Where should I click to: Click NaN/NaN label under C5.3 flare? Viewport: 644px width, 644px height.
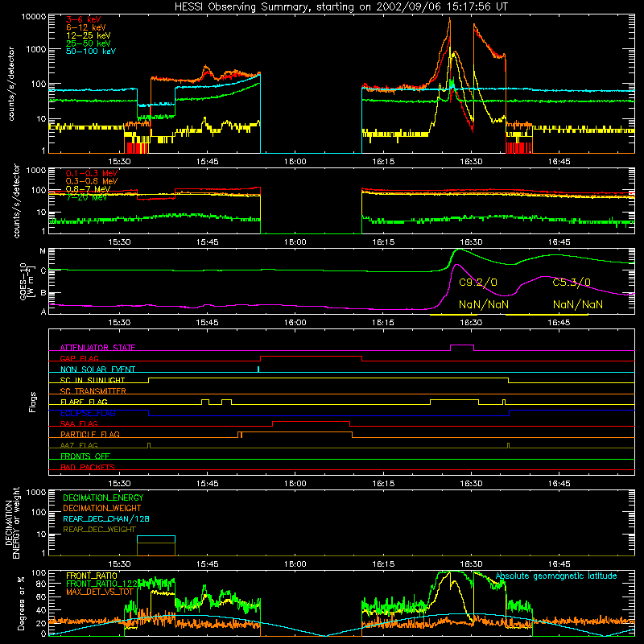(578, 305)
